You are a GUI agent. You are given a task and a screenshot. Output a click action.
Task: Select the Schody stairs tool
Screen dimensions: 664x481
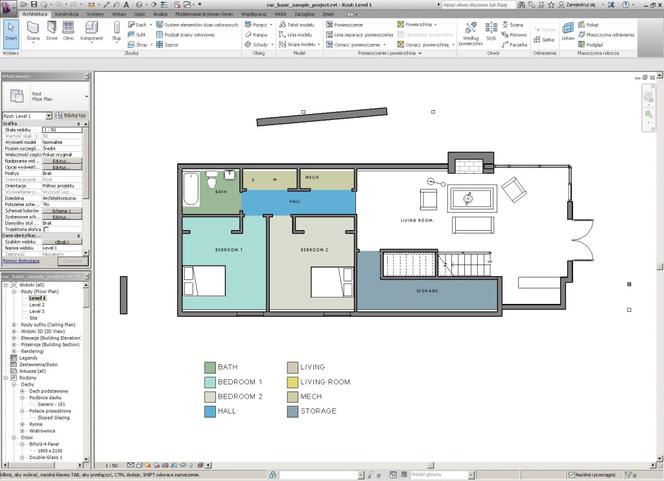point(257,44)
